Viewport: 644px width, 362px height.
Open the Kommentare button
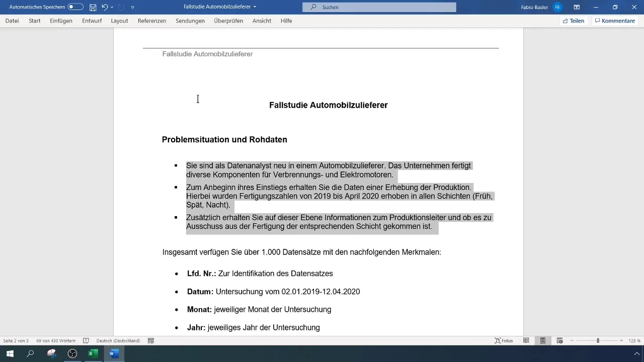[615, 21]
